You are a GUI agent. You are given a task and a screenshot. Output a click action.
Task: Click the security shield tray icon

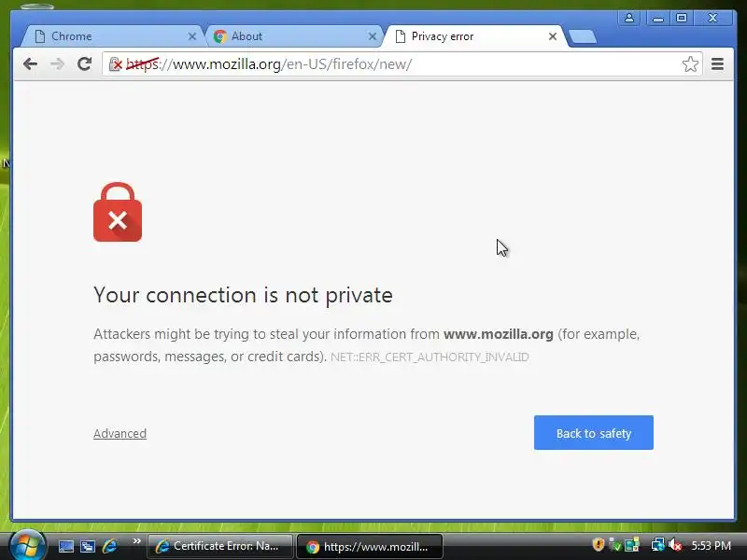point(598,545)
